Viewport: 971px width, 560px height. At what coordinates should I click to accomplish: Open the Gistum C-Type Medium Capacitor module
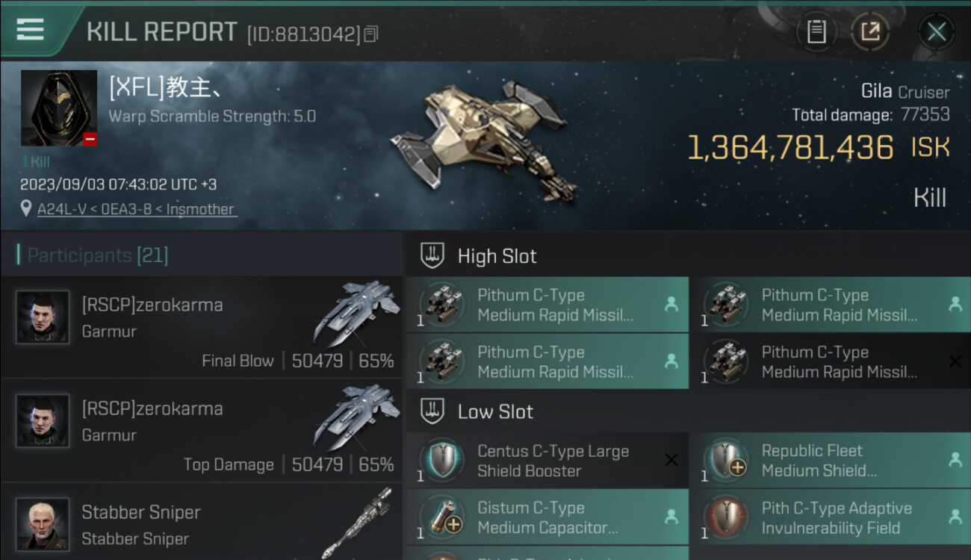click(547, 517)
